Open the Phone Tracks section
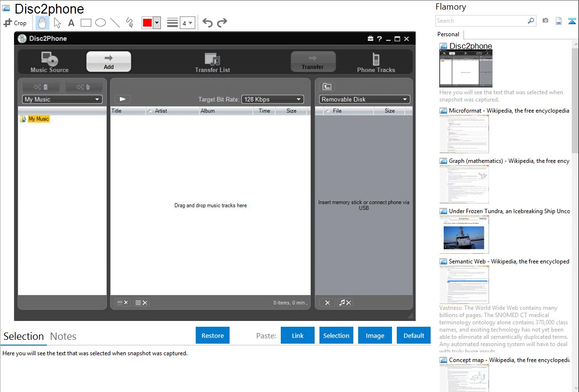The width and height of the screenshot is (579, 392). point(376,62)
